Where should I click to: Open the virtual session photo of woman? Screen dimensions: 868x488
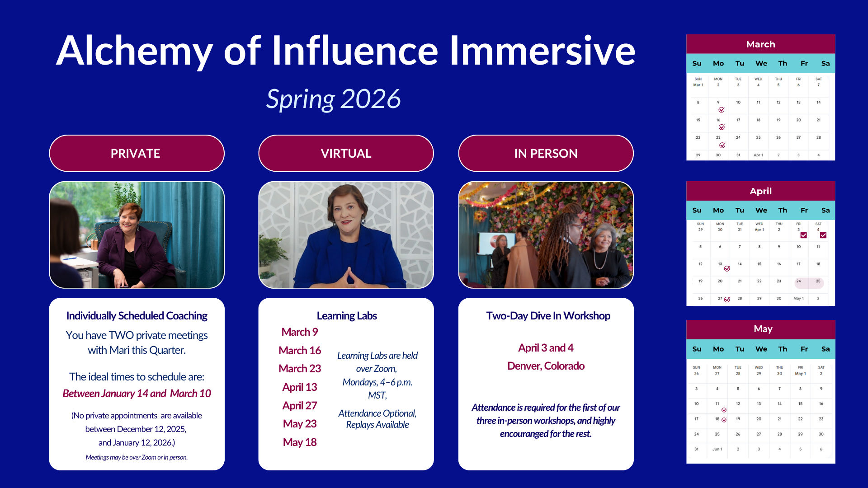[346, 235]
